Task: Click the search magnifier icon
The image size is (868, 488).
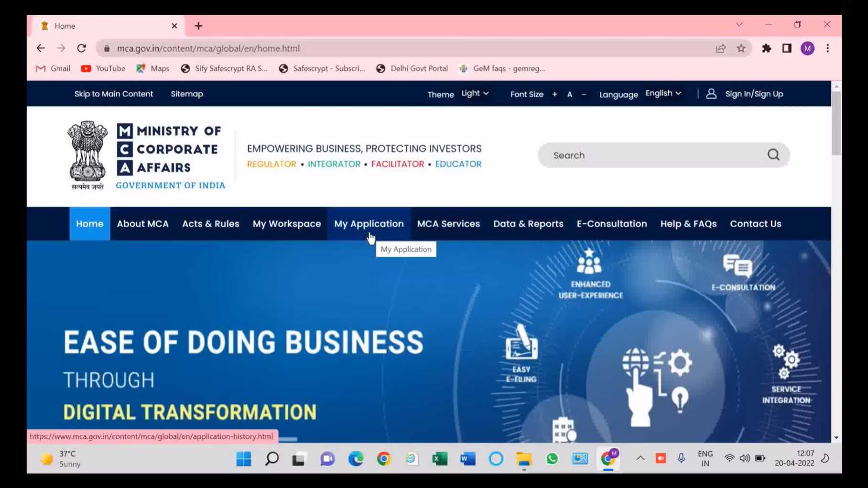Action: [773, 155]
